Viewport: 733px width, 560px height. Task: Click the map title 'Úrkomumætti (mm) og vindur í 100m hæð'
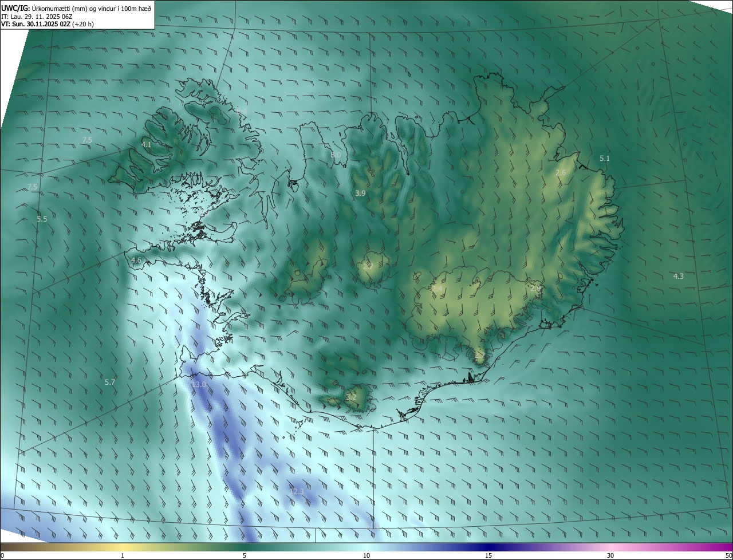[92, 8]
